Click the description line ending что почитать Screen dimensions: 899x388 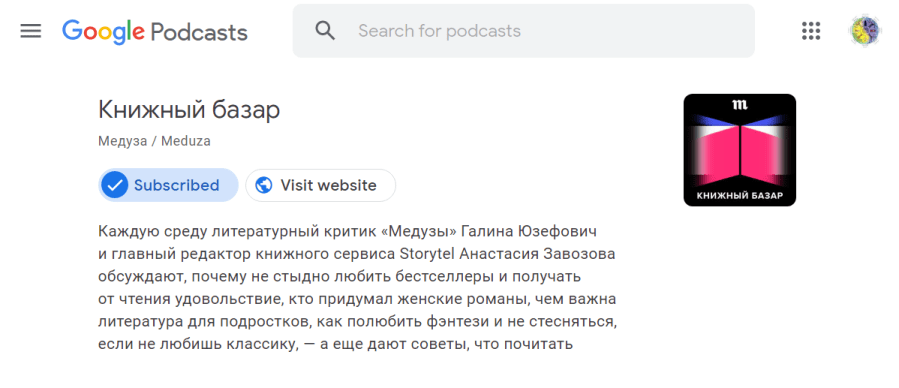pyautogui.click(x=336, y=345)
